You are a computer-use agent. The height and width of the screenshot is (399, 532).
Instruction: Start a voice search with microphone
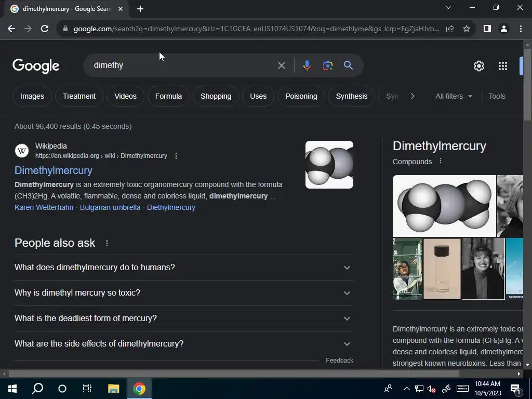[307, 65]
